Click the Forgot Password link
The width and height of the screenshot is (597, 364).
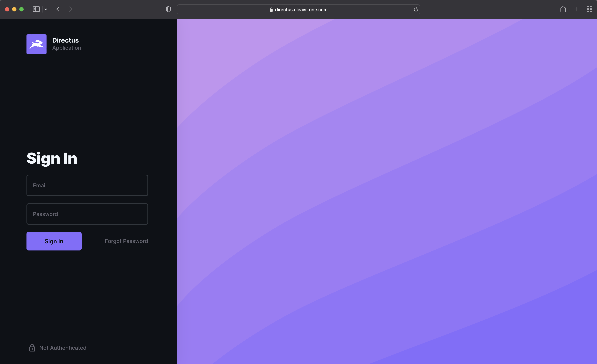(126, 241)
